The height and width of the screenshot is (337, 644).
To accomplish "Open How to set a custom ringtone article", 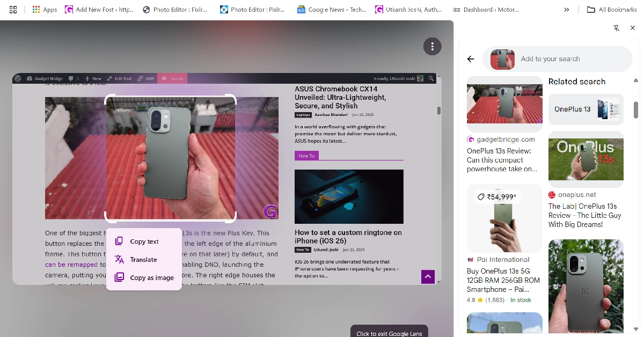I will coord(348,237).
